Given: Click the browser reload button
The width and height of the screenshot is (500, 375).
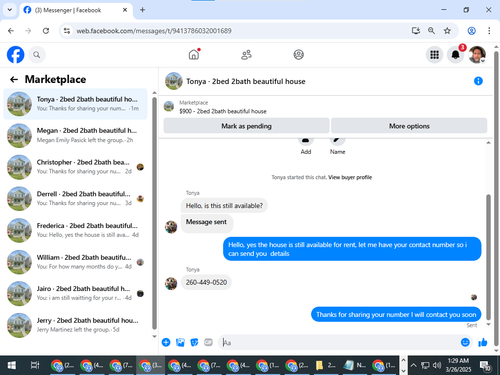Looking at the screenshot, I should 46,31.
